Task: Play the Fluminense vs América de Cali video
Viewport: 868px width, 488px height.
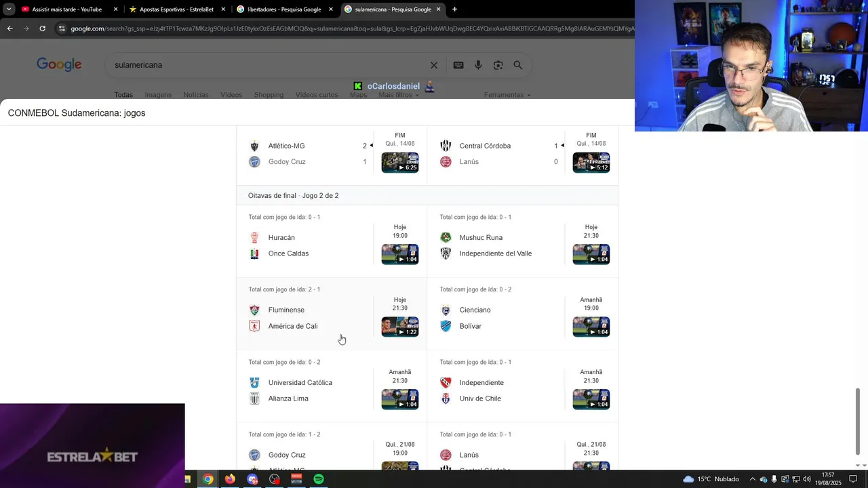Action: [x=400, y=327]
